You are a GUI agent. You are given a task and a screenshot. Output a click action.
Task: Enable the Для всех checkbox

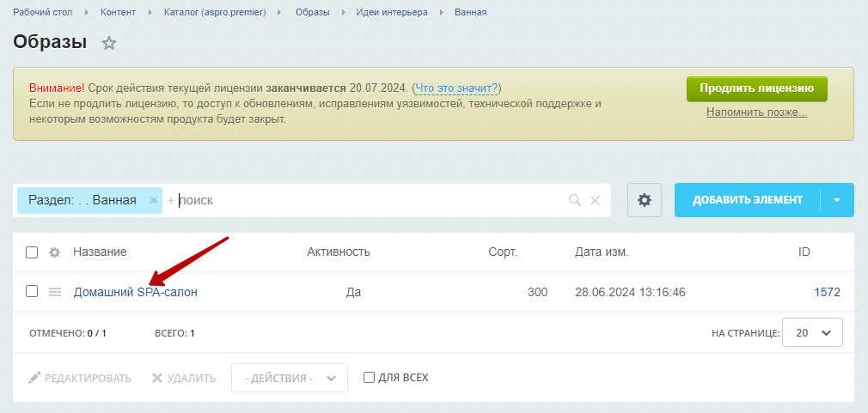pyautogui.click(x=369, y=378)
